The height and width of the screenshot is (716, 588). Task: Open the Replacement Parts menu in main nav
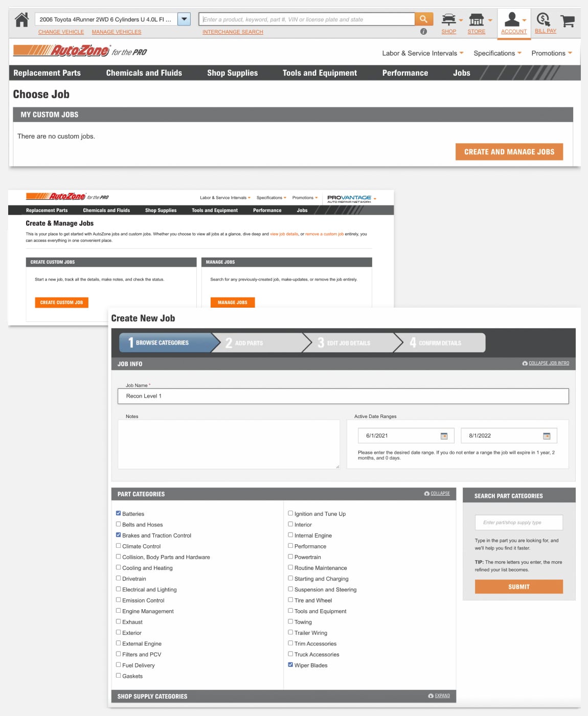[x=47, y=73]
